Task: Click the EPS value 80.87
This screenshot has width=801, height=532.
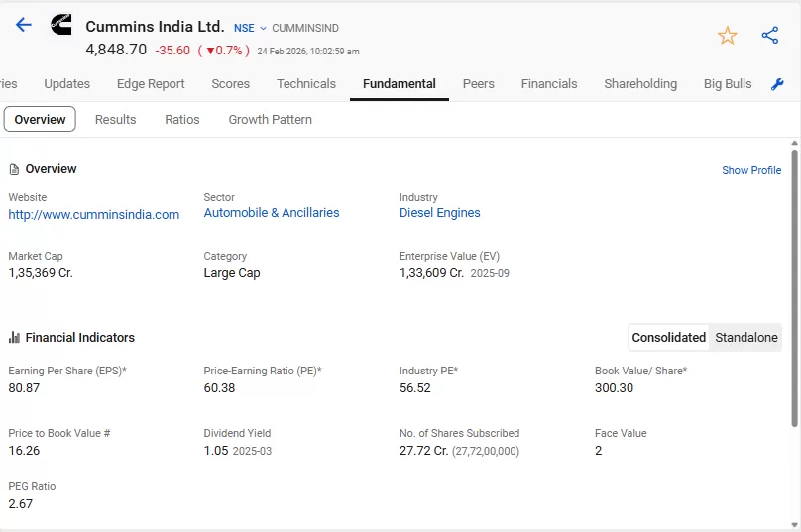Action: tap(24, 388)
